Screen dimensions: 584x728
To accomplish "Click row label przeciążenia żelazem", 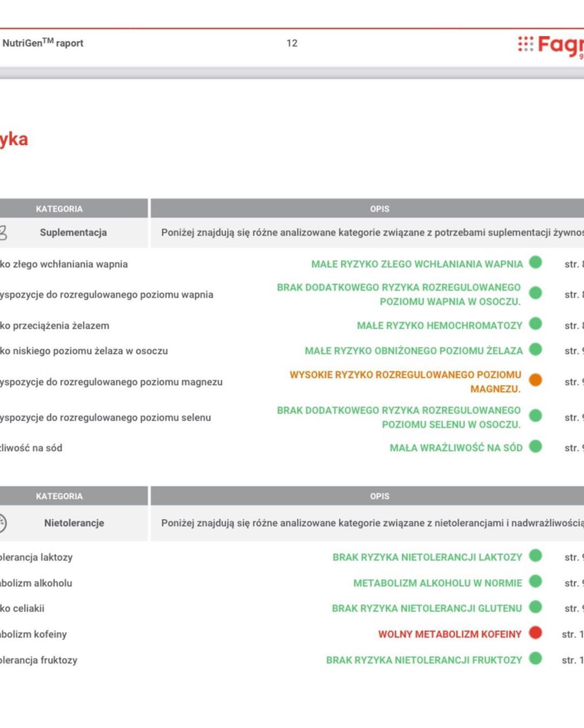I will coord(55,326).
